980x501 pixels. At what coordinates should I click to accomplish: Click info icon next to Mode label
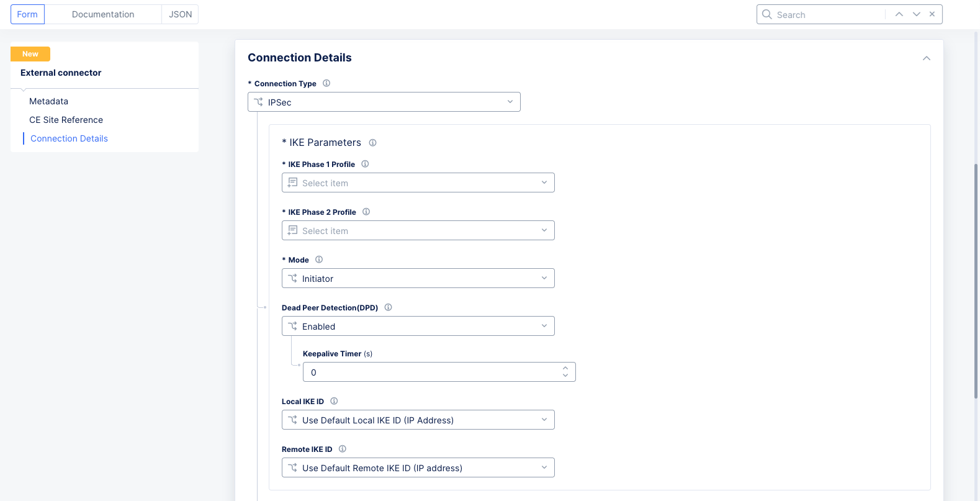(x=319, y=260)
